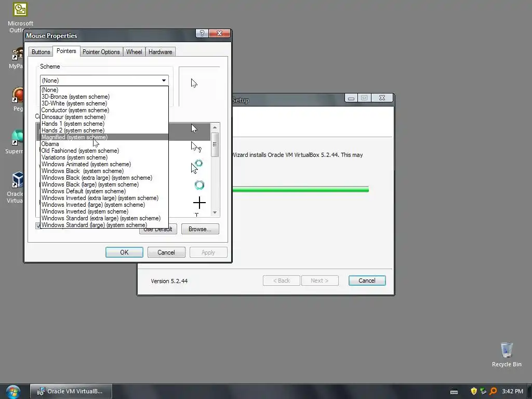Click the yellow shield security tray icon
The image size is (532, 399).
(x=474, y=391)
